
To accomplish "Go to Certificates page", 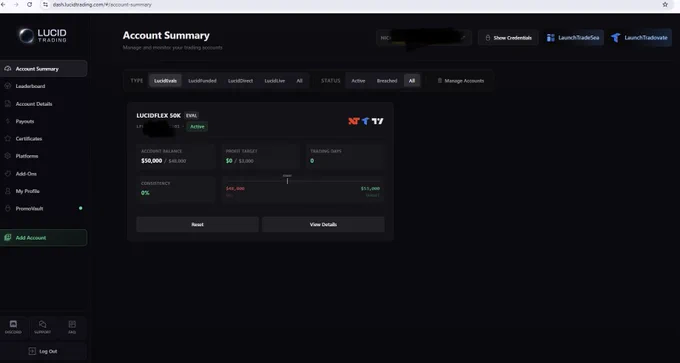I will tap(43, 139).
